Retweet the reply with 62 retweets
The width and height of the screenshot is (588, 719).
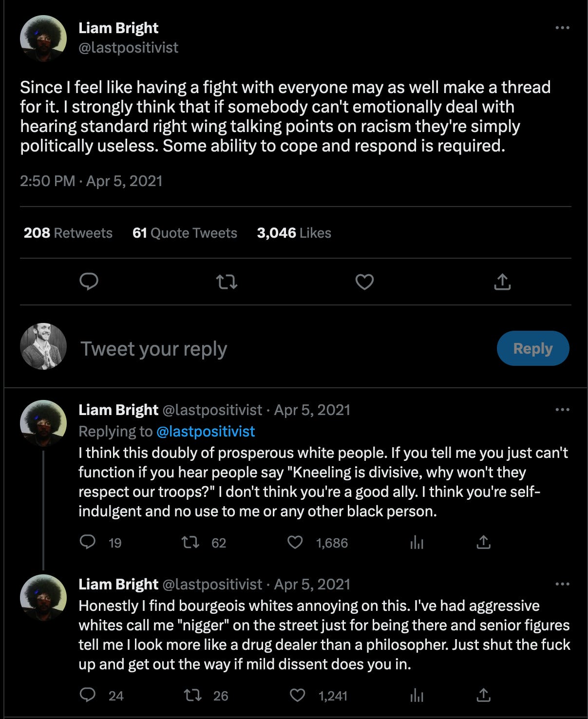[190, 542]
